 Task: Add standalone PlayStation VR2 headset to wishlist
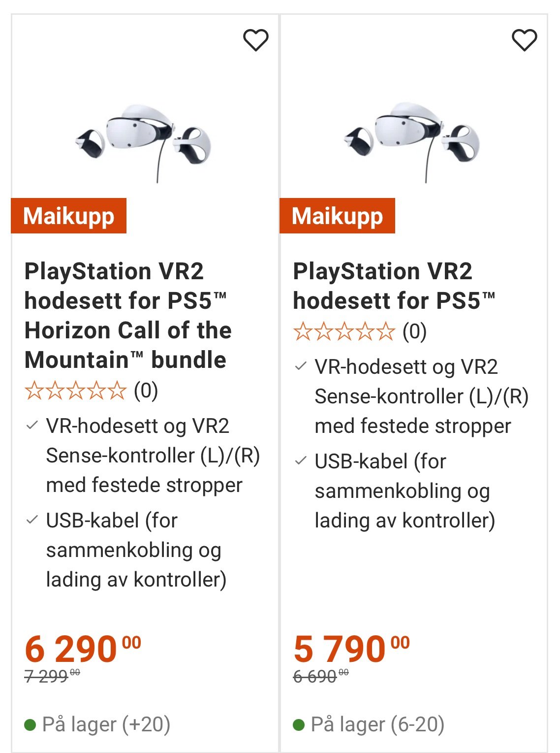click(x=525, y=40)
